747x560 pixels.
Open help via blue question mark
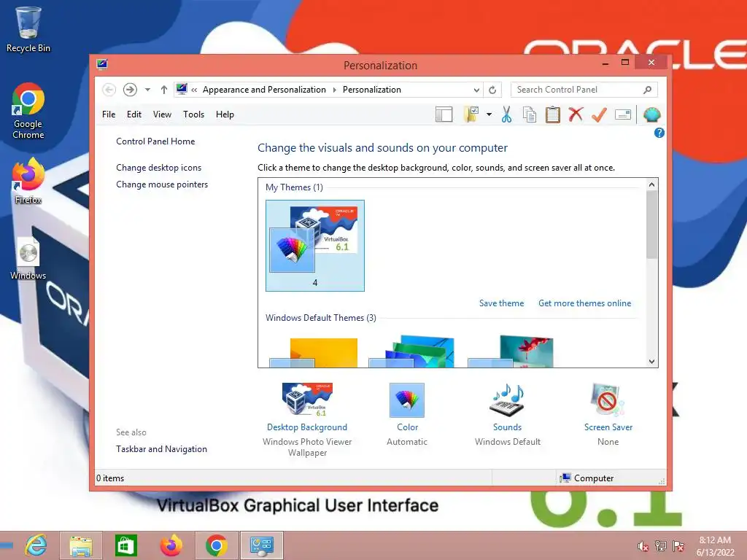[659, 133]
